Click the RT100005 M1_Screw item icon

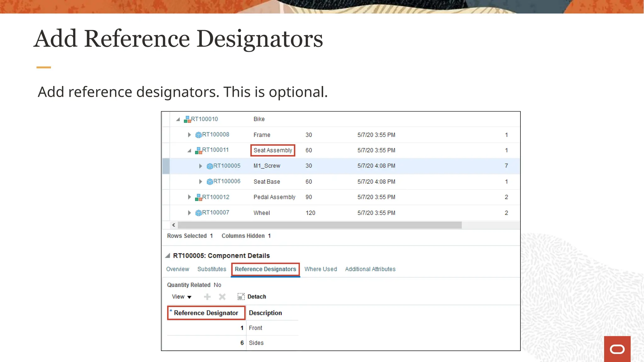(x=210, y=166)
